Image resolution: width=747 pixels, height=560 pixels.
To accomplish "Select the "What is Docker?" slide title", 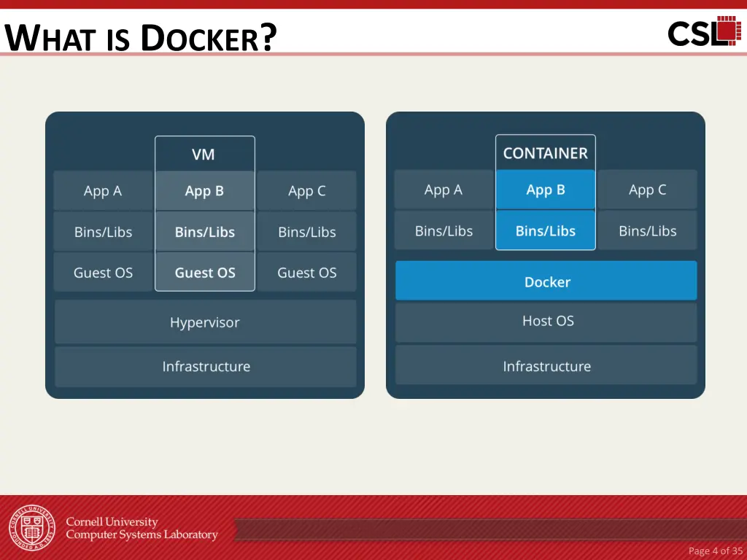I will pyautogui.click(x=141, y=37).
